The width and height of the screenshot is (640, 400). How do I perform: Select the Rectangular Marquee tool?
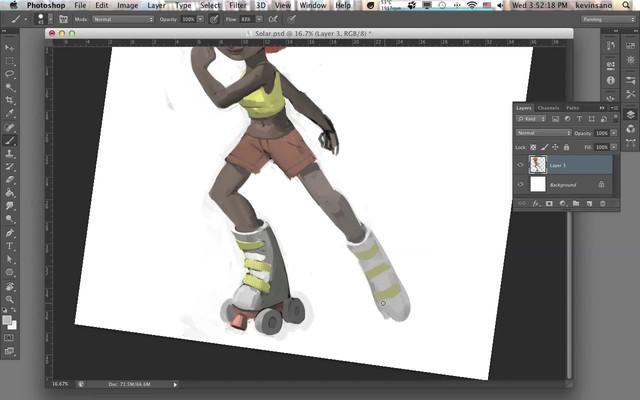click(x=9, y=61)
